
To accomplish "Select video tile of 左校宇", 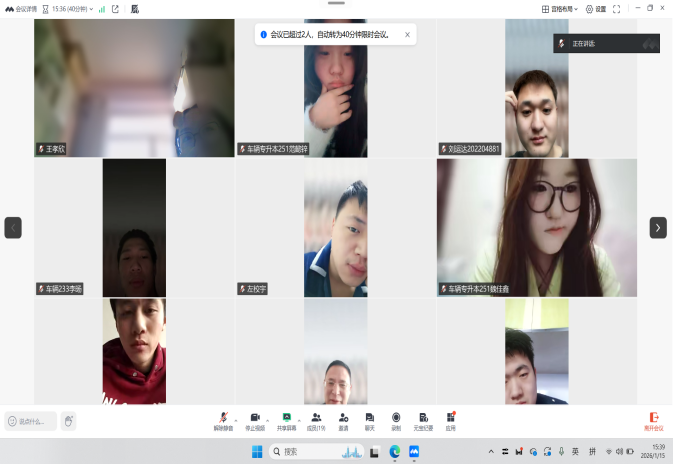I will click(x=335, y=228).
